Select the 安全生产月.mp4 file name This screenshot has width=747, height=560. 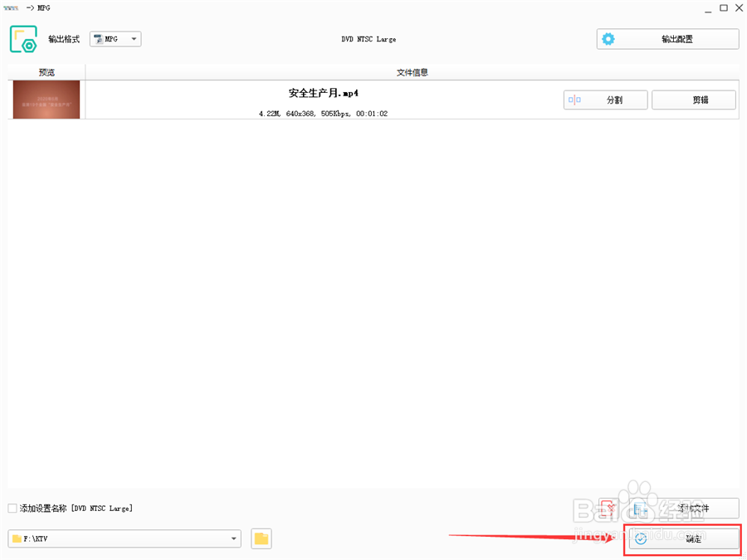tap(324, 93)
